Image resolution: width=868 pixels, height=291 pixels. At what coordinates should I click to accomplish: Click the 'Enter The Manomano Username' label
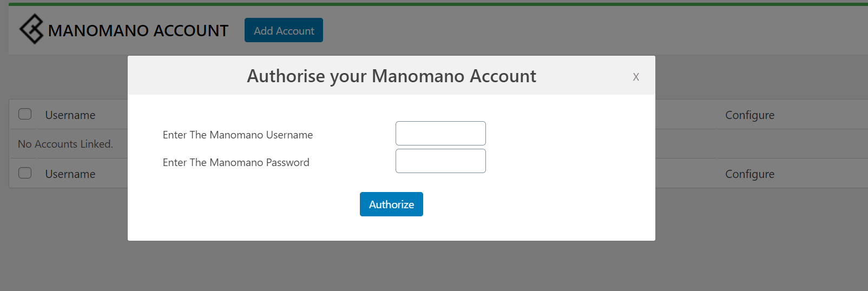coord(238,135)
